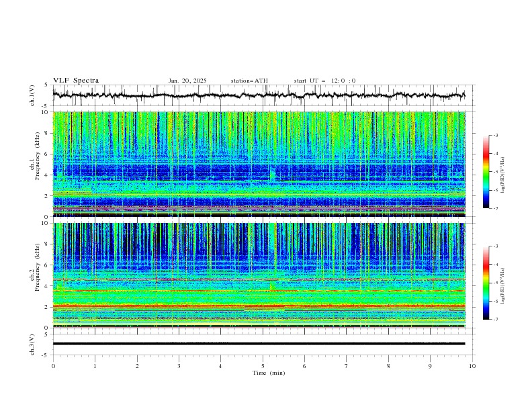
Task: Click tick "9" on the Time axis
Action: coord(430,366)
